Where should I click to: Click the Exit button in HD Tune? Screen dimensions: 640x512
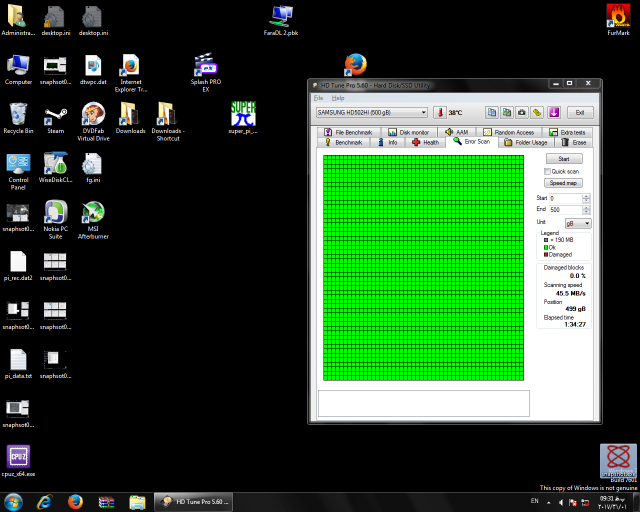tap(580, 112)
